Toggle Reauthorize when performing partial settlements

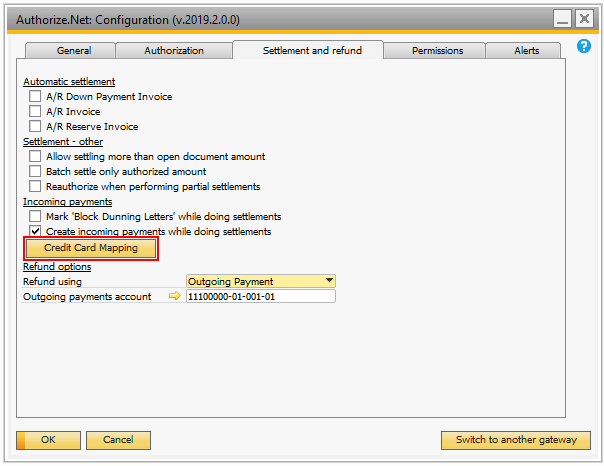[35, 186]
